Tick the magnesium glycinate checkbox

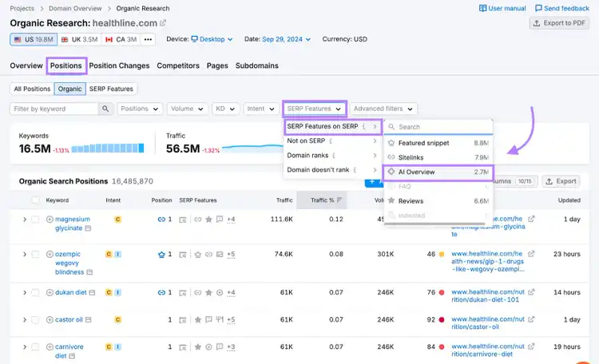tap(35, 220)
